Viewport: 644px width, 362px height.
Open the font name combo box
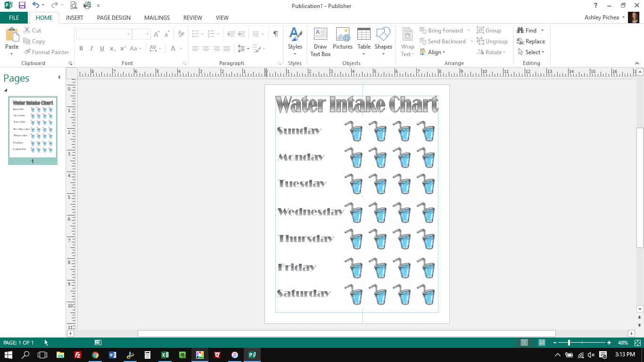click(x=104, y=34)
